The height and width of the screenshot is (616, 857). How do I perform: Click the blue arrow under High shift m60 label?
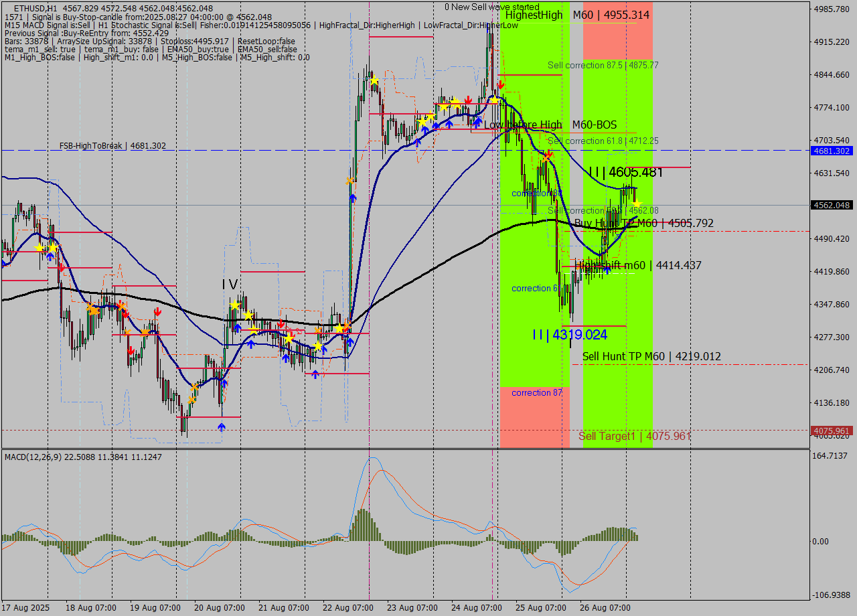click(607, 269)
